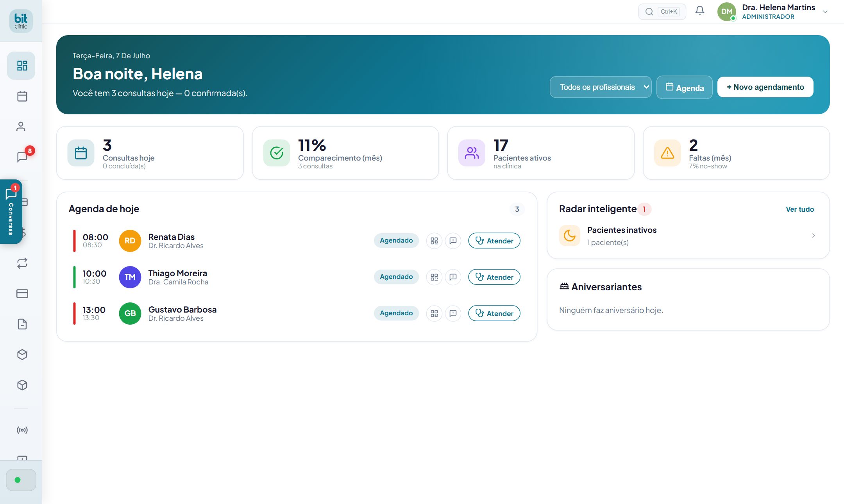Expand Pacientes inativos chevron arrow
The width and height of the screenshot is (844, 504).
[814, 236]
